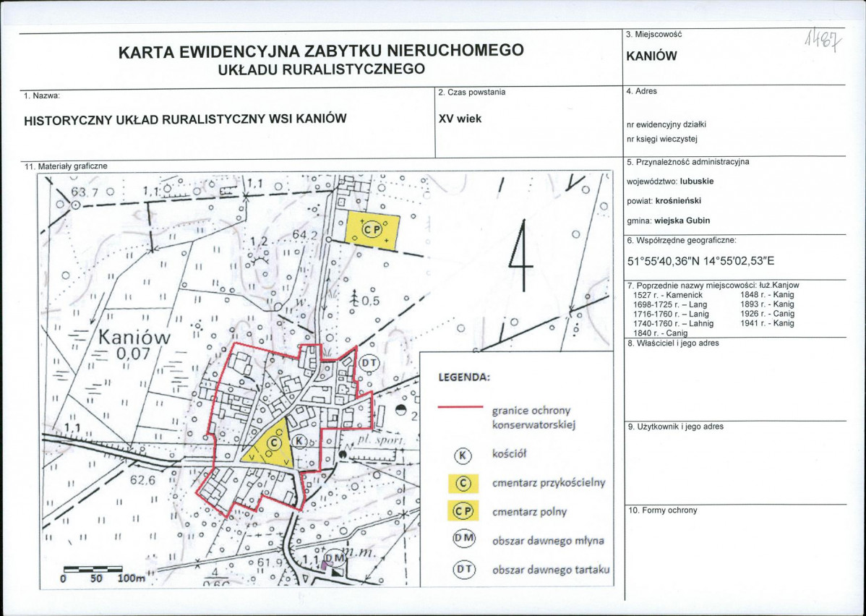This screenshot has height=616, width=866.
Task: Click the '3. Miejscowość' label
Action: (x=654, y=34)
